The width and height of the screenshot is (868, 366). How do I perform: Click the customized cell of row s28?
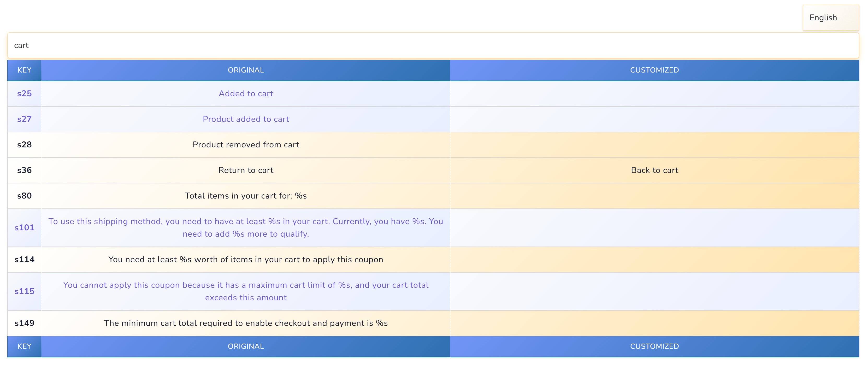click(654, 145)
